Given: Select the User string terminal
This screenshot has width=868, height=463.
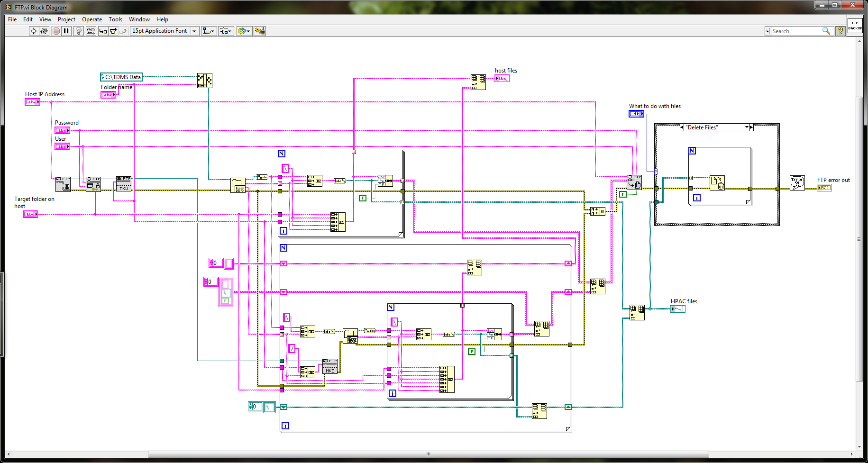Looking at the screenshot, I should tap(62, 146).
